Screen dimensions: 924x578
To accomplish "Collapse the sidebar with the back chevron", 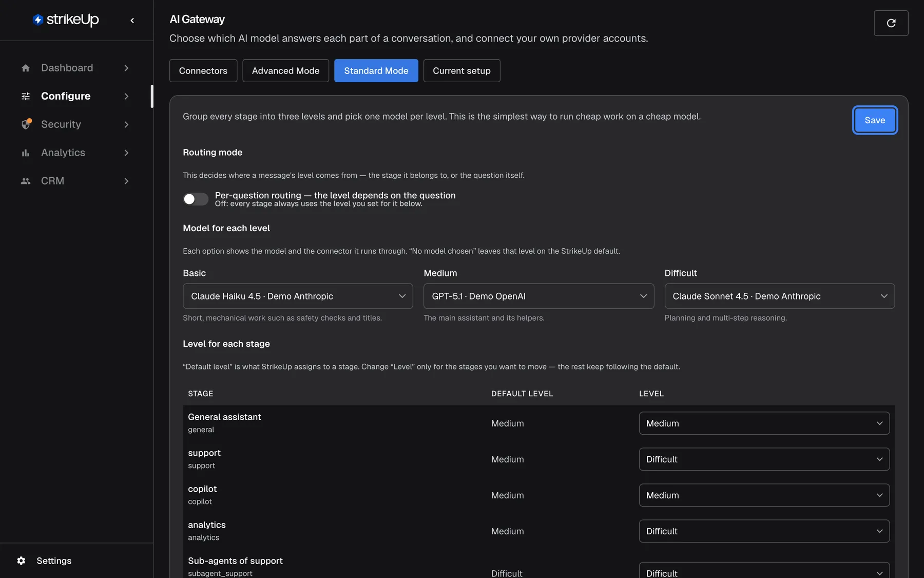I will [x=132, y=21].
